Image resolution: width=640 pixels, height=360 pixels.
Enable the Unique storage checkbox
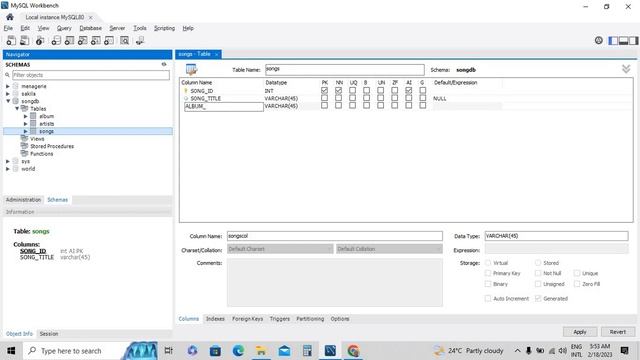[577, 273]
